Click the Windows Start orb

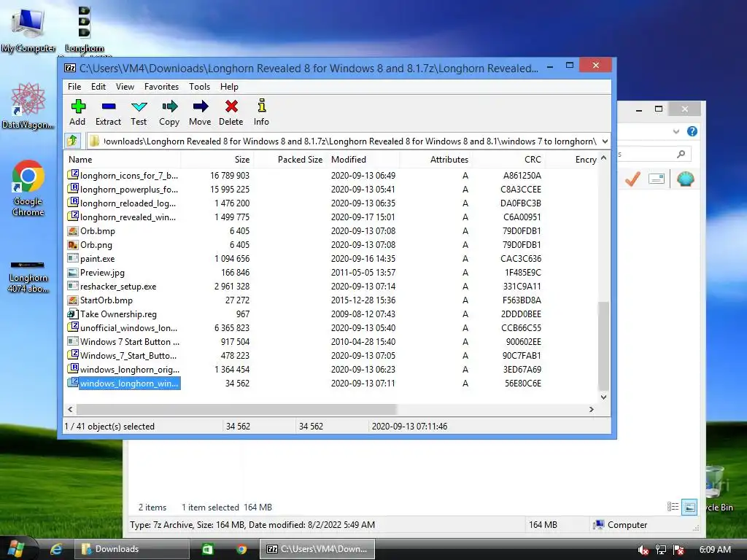pyautogui.click(x=15, y=548)
